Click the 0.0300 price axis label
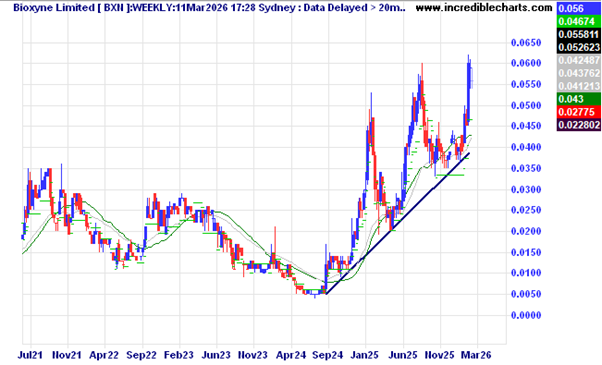 pyautogui.click(x=526, y=189)
